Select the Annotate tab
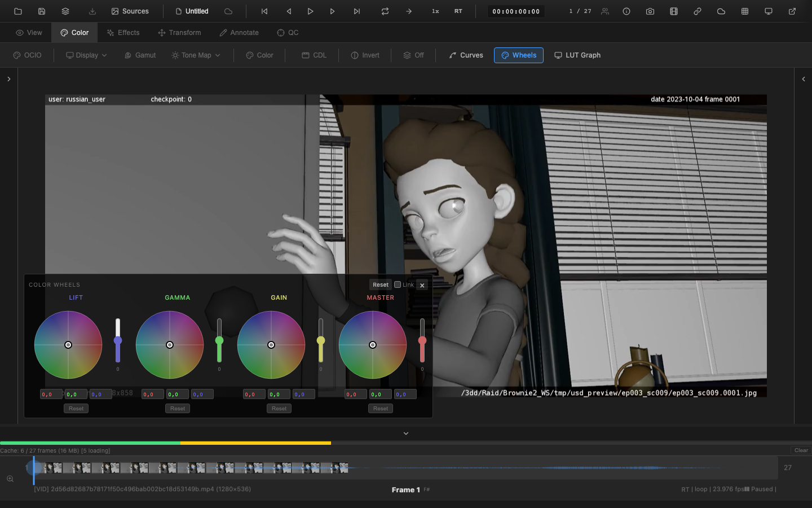The height and width of the screenshot is (508, 812). point(239,32)
